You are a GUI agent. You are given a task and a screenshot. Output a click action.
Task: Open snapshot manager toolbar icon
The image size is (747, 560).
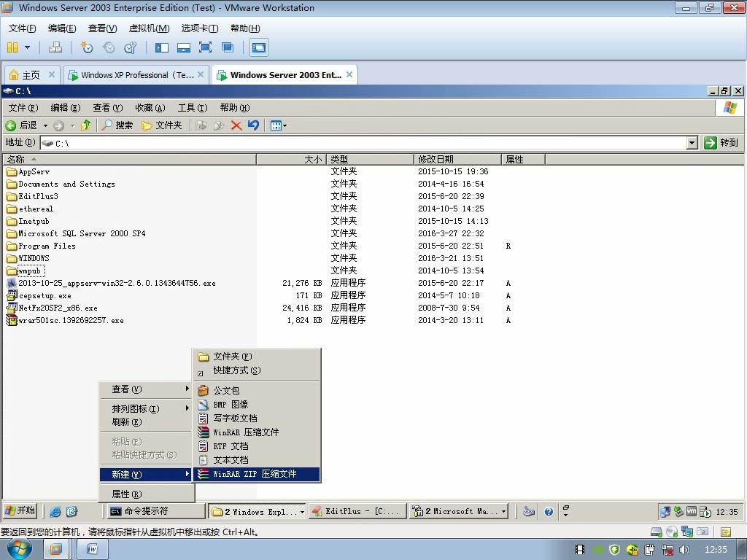tap(130, 47)
